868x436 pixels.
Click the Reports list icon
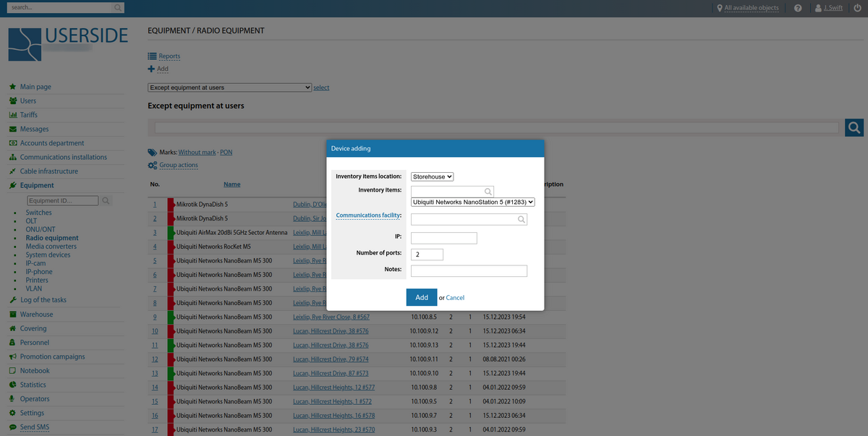[152, 56]
